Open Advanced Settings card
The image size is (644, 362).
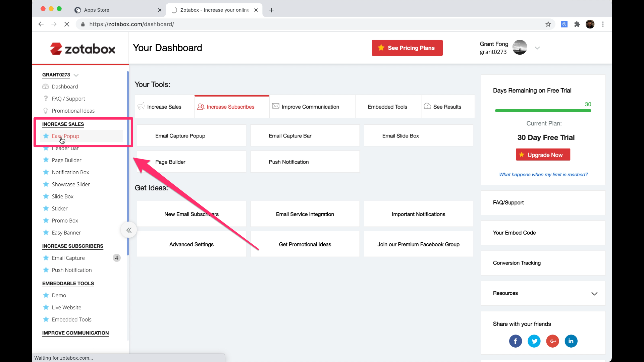192,244
